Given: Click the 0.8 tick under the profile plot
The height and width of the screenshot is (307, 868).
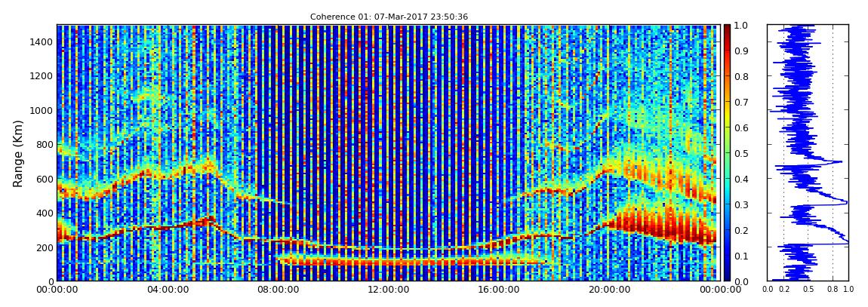Looking at the screenshot, I should click(x=833, y=290).
